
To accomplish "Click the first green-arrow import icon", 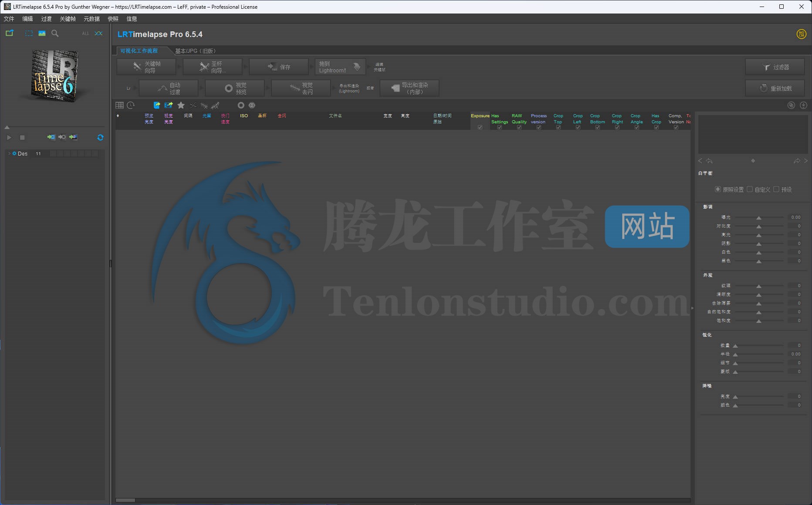I will [x=51, y=137].
